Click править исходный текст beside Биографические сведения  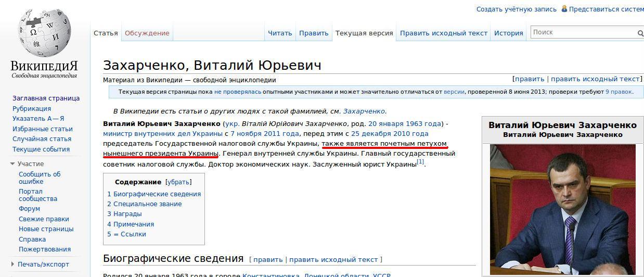coord(333,260)
